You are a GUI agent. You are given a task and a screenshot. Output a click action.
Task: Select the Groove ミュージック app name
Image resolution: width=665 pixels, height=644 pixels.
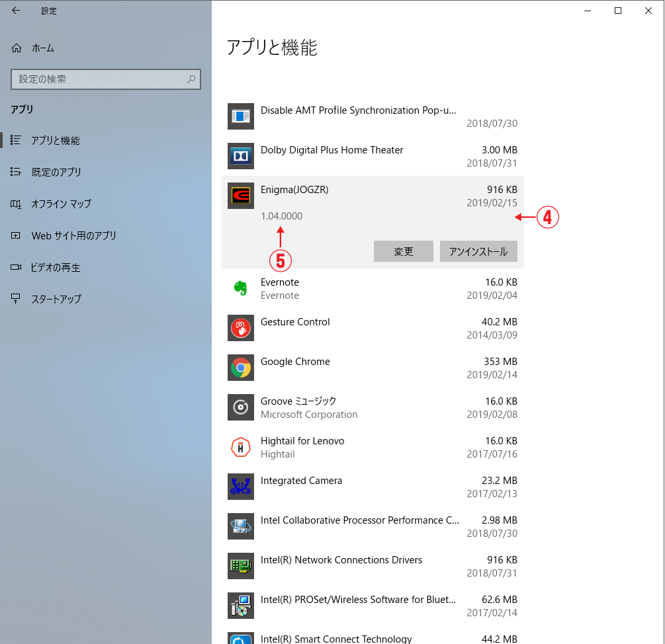(x=298, y=401)
